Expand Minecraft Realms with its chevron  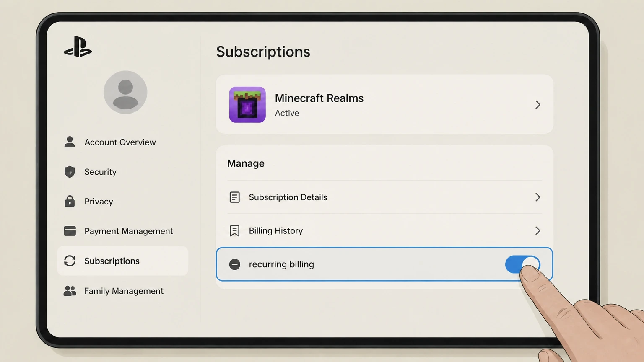[538, 105]
